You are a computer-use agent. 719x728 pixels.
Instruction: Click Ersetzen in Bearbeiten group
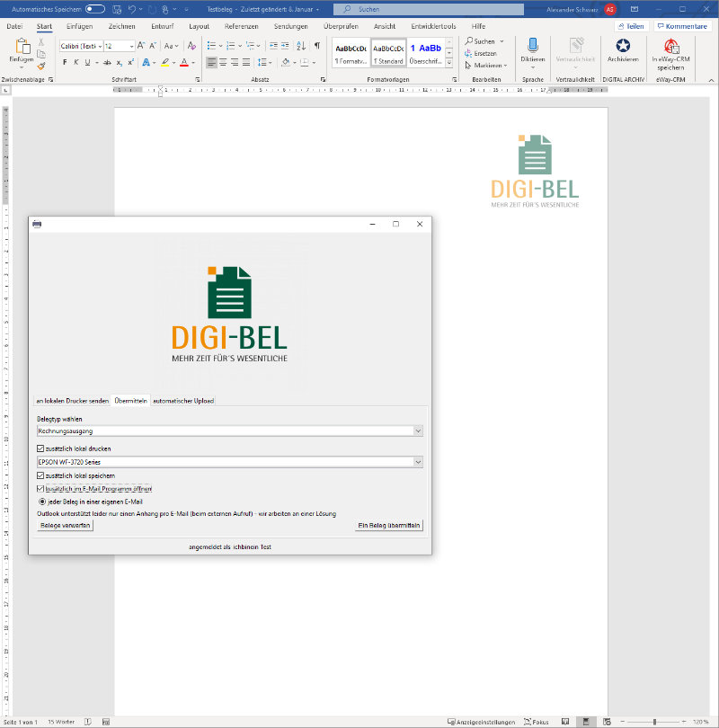481,53
